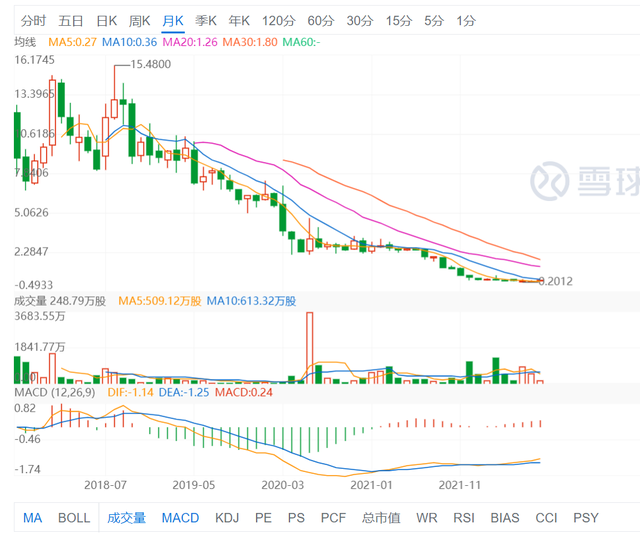Show the 总市值 market cap indicator
The height and width of the screenshot is (535, 640).
point(381,518)
